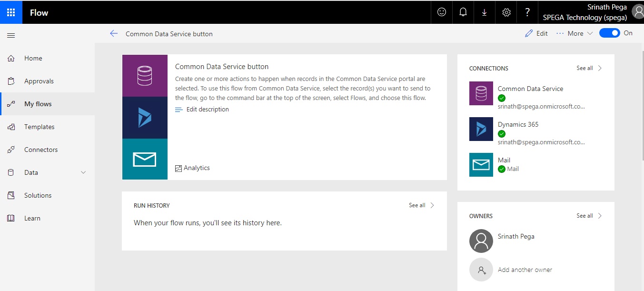
Task: Click the feedback smiley face icon
Action: tap(442, 12)
